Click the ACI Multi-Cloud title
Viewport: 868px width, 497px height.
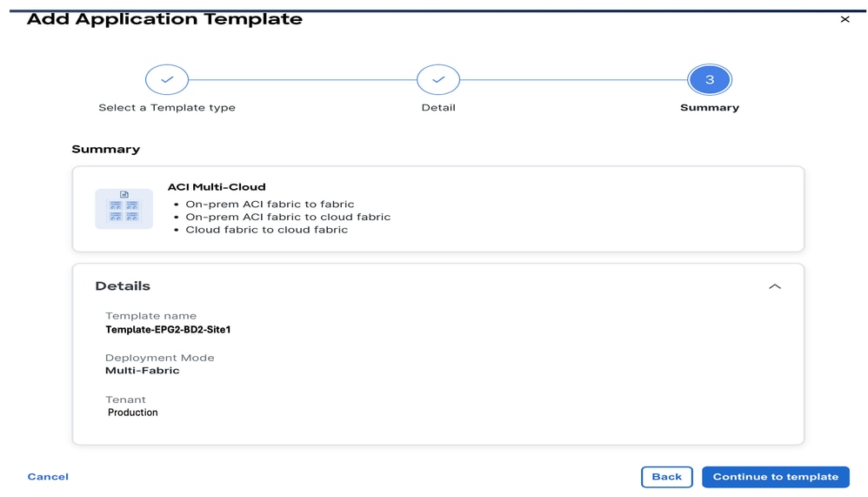pos(217,187)
